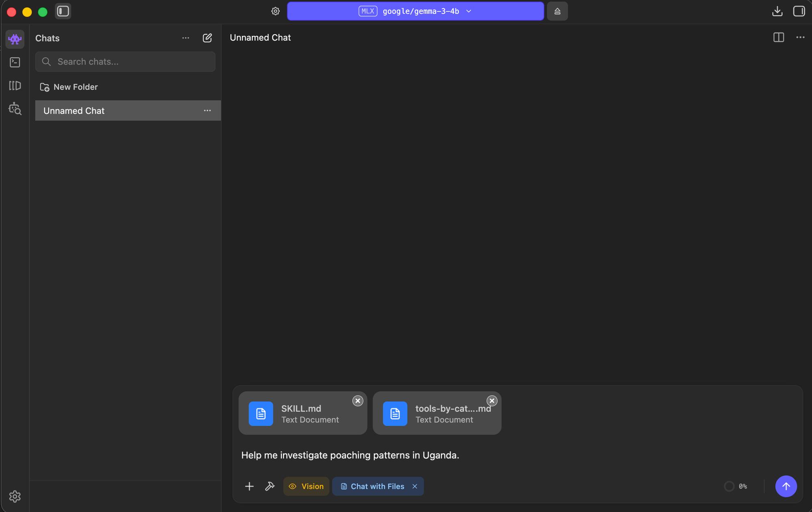
Task: Create a new chat with compose icon
Action: (x=207, y=38)
